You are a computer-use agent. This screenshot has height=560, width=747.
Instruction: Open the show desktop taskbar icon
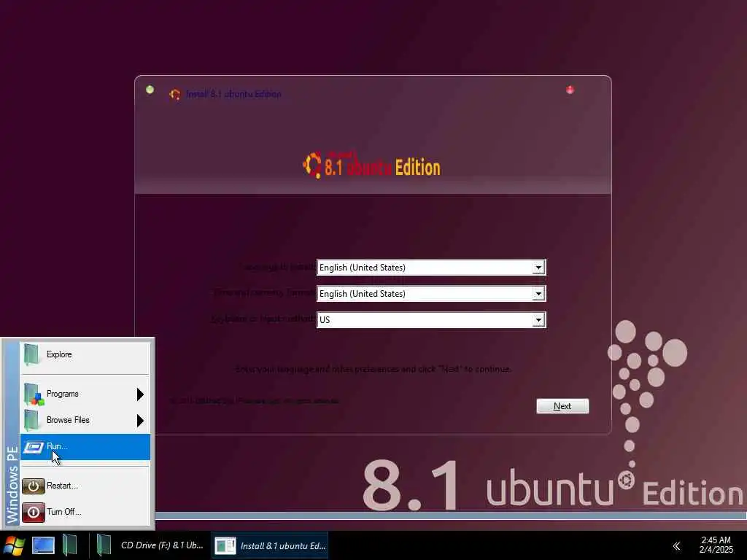coord(43,545)
